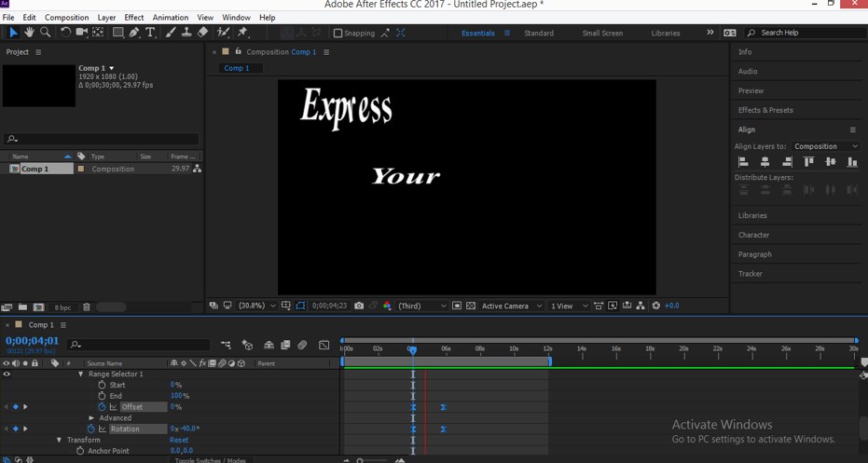Image resolution: width=868 pixels, height=463 pixels.
Task: Collapse the Transform group
Action: [x=60, y=441]
